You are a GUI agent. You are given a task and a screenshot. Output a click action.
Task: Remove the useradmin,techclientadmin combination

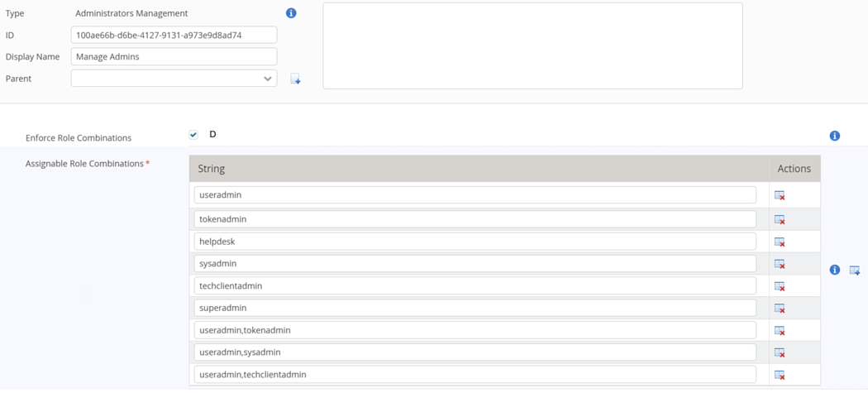[779, 375]
